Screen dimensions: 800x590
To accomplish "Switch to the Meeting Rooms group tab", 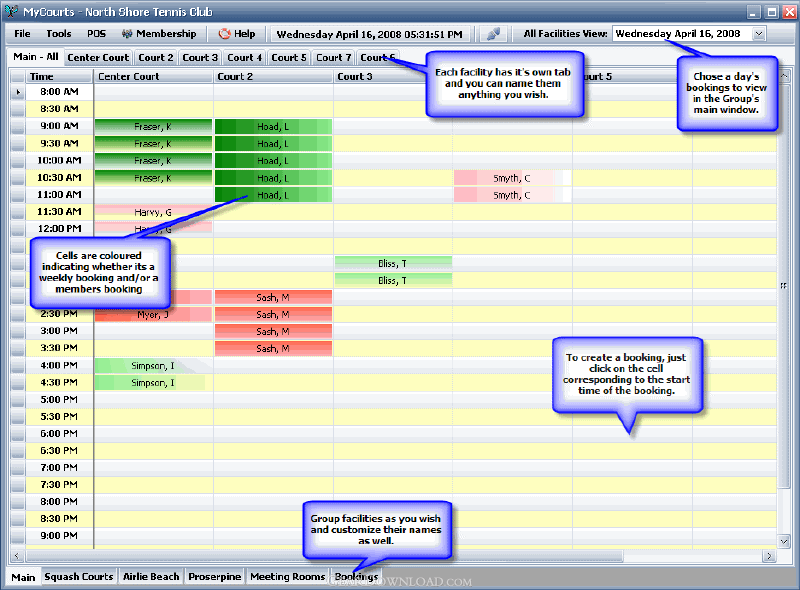I will 287,576.
